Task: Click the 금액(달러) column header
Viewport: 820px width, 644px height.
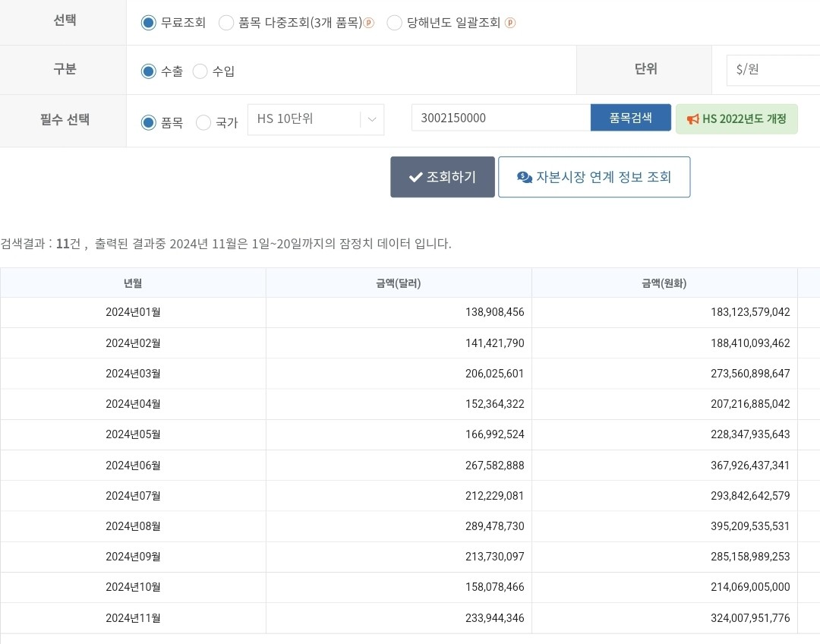Action: 399,282
